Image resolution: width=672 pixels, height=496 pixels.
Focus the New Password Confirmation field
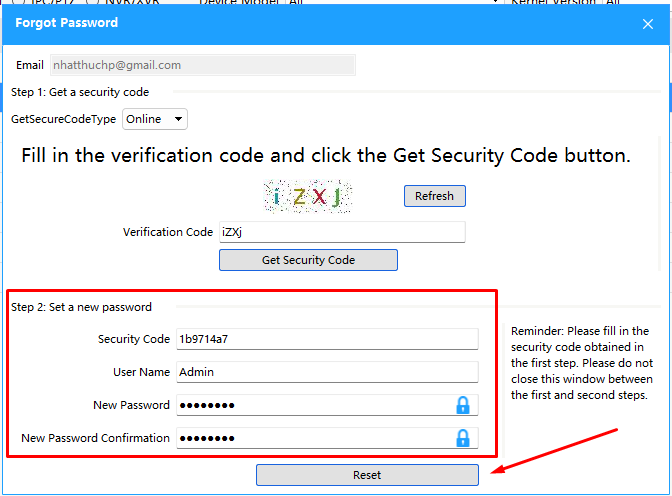pos(327,438)
